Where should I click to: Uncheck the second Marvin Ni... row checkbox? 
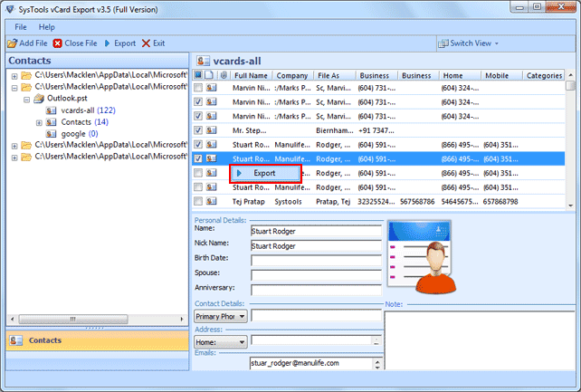pos(198,101)
